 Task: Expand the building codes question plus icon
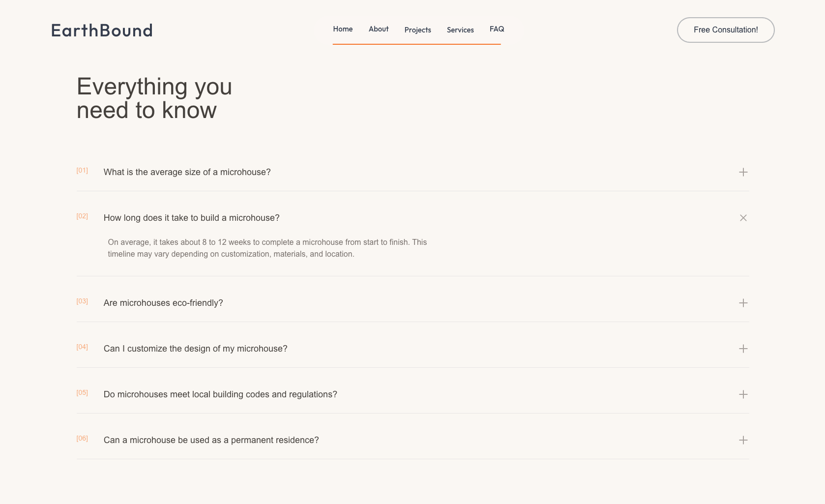click(743, 394)
